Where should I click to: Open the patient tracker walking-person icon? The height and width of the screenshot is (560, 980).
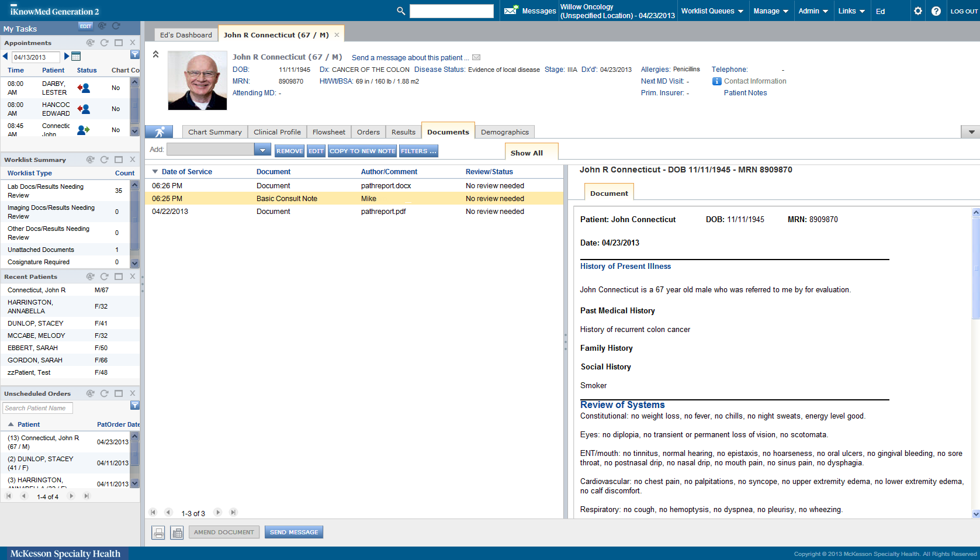158,132
